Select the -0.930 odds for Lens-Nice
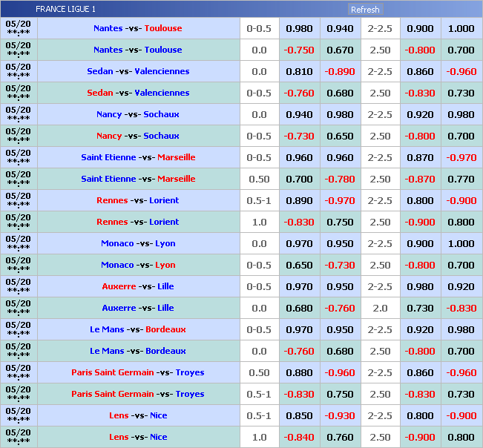This screenshot has height=448, width=483. click(340, 416)
